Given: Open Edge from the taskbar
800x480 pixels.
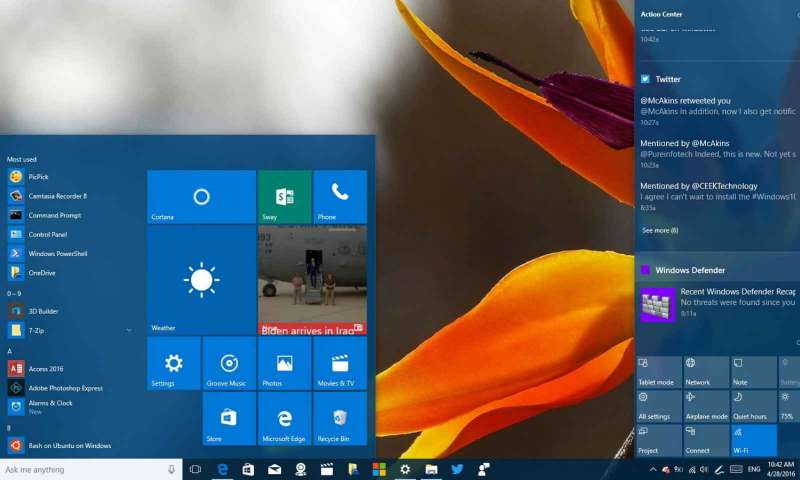Looking at the screenshot, I should coord(222,469).
